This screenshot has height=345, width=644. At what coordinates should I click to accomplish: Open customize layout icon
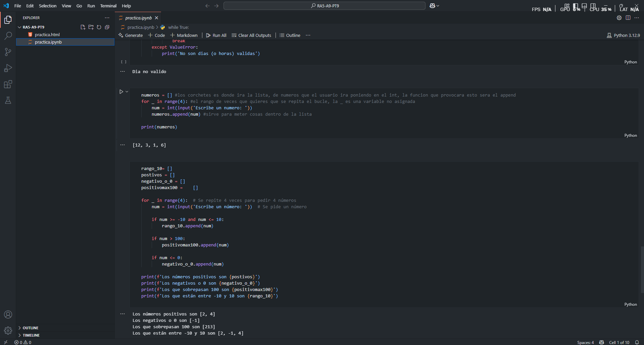(x=567, y=6)
